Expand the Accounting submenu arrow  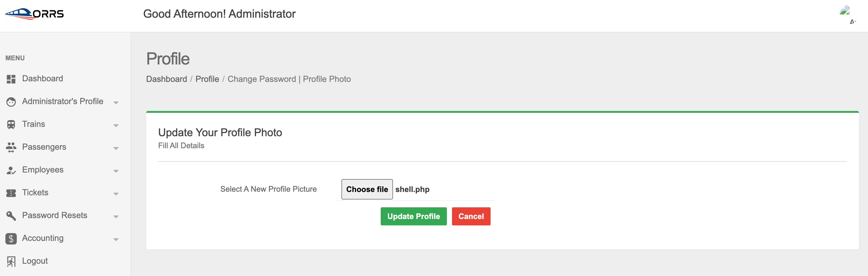coord(116,240)
